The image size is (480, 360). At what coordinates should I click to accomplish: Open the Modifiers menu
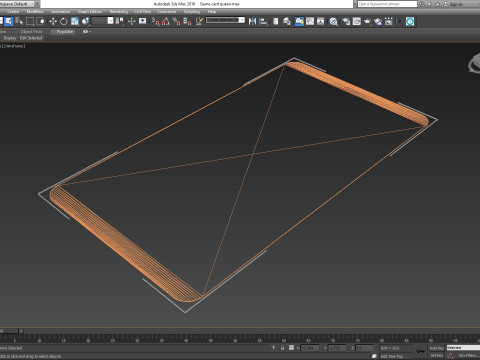(x=35, y=12)
